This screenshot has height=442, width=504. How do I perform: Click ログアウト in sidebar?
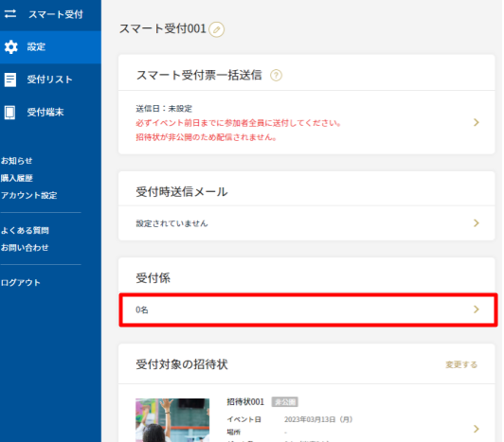(x=21, y=283)
